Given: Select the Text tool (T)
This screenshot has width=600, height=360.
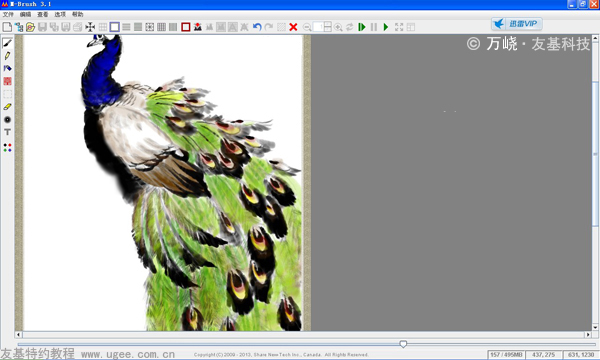Looking at the screenshot, I should pyautogui.click(x=7, y=132).
